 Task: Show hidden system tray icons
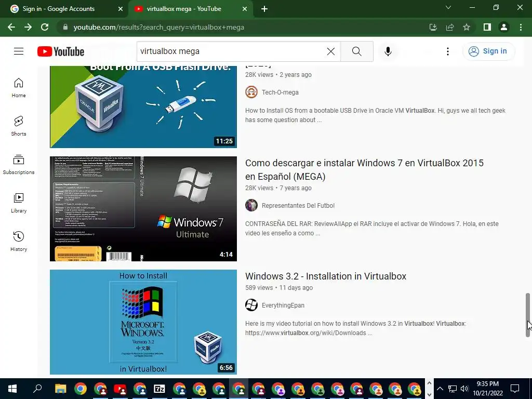(x=440, y=389)
